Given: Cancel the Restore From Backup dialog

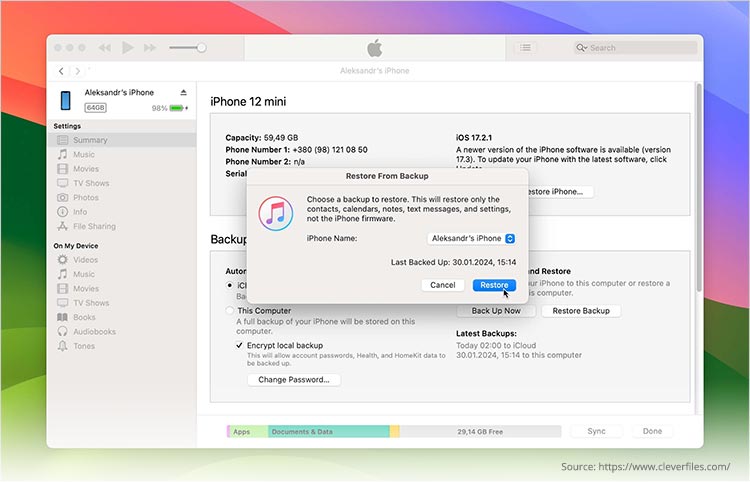Looking at the screenshot, I should coord(442,285).
